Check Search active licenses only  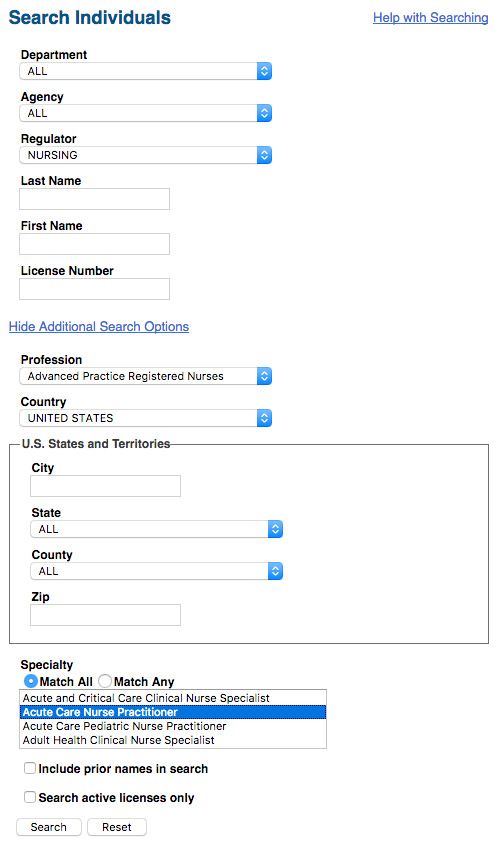pos(30,797)
